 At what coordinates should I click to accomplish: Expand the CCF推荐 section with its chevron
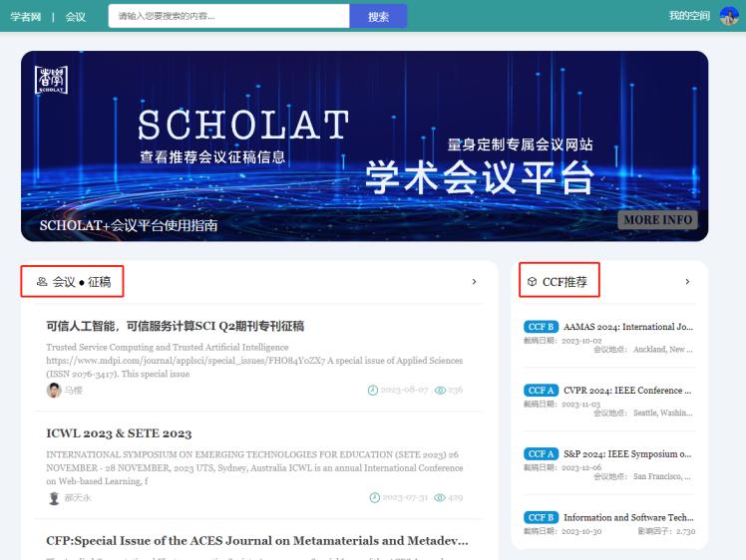click(687, 282)
